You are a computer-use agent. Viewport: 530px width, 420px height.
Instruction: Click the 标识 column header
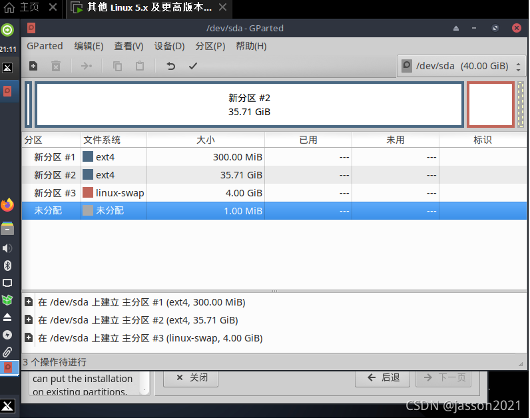point(483,140)
